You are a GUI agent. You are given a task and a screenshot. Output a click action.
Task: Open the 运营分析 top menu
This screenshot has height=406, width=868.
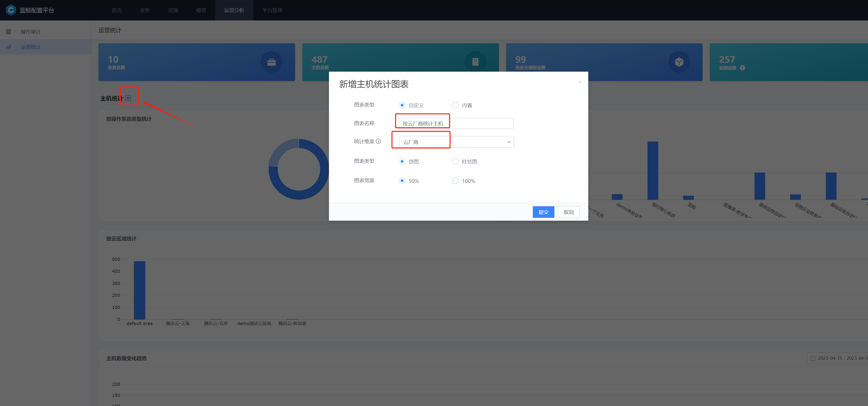234,10
